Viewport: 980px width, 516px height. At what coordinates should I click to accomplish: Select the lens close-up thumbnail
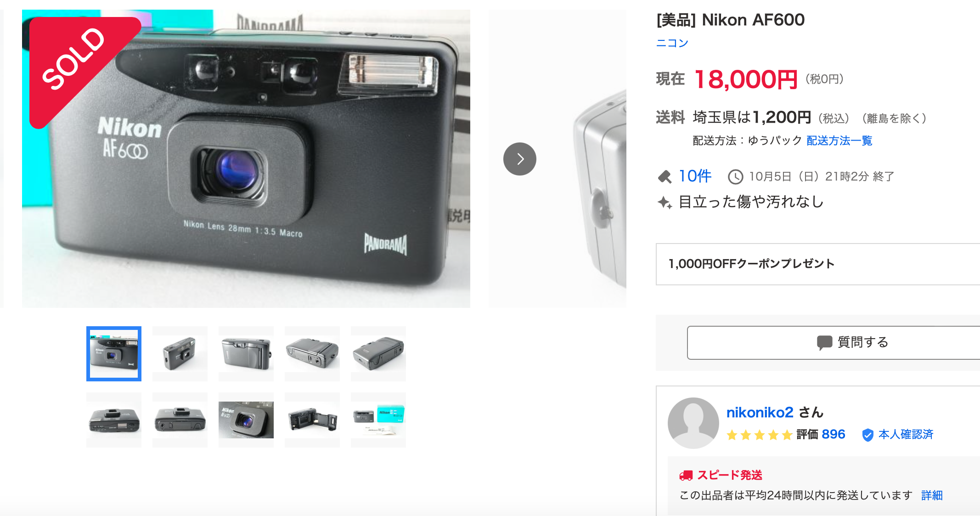coord(246,420)
